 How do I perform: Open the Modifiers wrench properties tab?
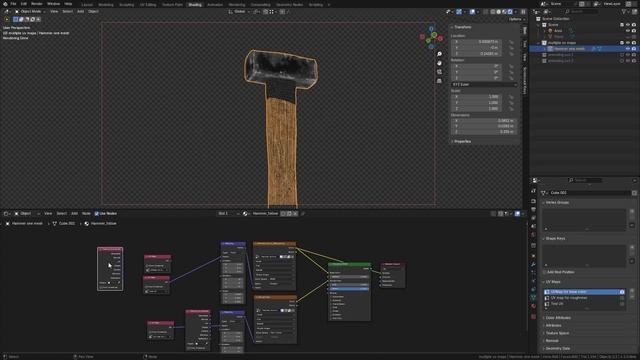pos(533,264)
